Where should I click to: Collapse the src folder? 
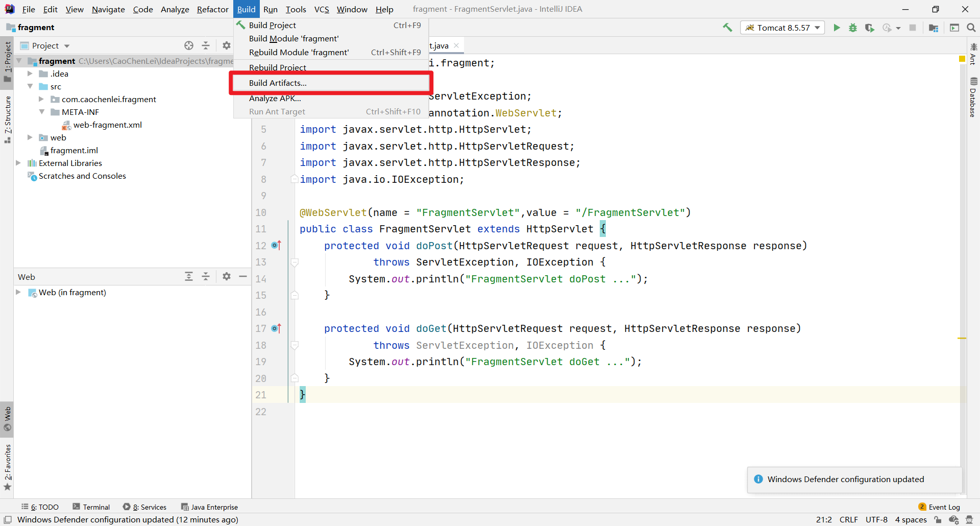[x=30, y=86]
